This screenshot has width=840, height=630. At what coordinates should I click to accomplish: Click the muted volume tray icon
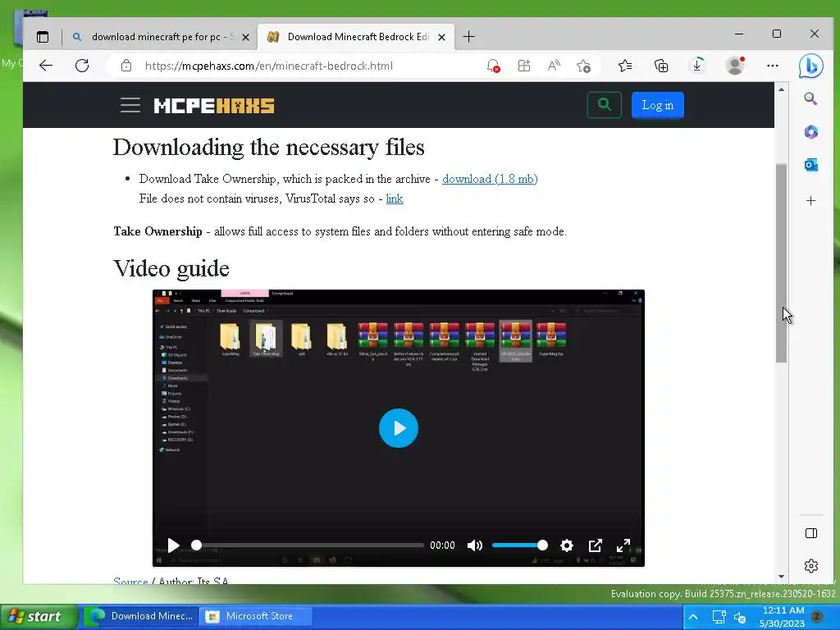(x=739, y=617)
